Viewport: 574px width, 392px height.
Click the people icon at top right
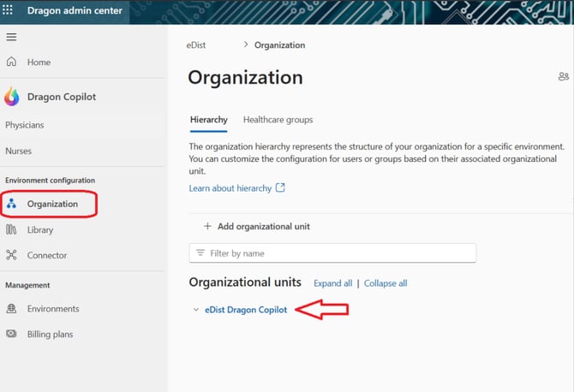563,76
